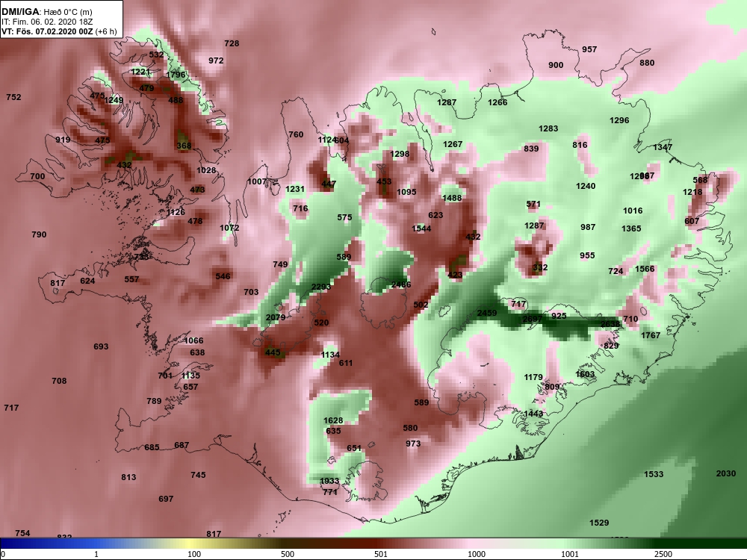The width and height of the screenshot is (747, 560).
Task: Click the map value 697
Action: tap(166, 499)
